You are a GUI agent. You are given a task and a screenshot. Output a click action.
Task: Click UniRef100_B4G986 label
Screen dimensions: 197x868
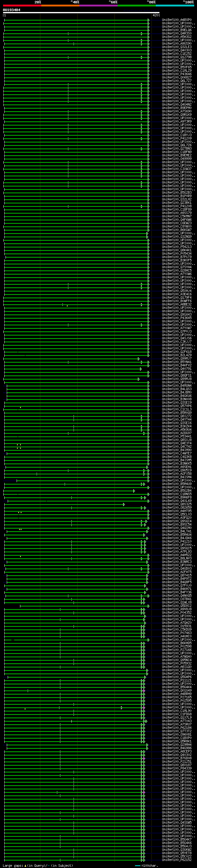[x=177, y=748]
